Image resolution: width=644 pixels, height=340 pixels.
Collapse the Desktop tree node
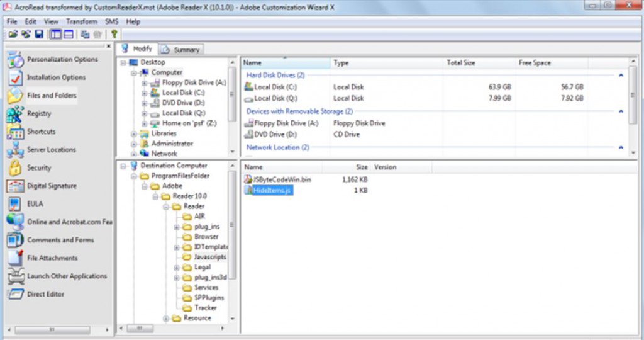tap(123, 62)
